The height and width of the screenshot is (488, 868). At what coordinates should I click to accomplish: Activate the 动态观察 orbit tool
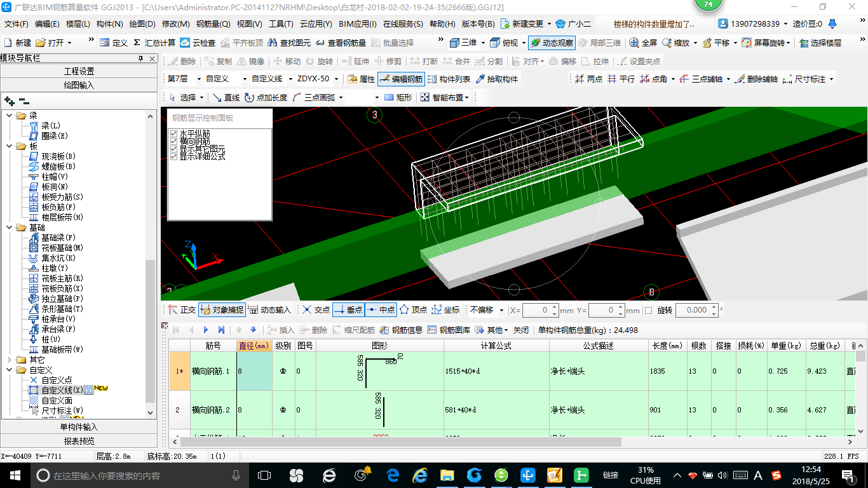[552, 43]
